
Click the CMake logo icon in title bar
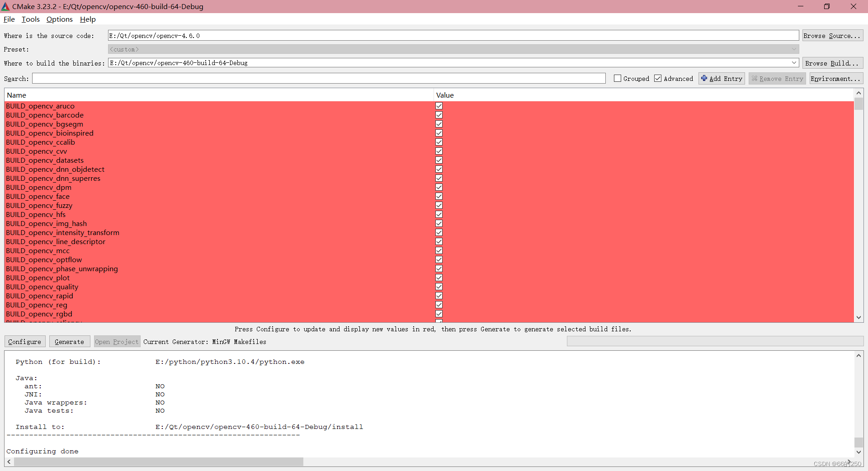(5, 6)
